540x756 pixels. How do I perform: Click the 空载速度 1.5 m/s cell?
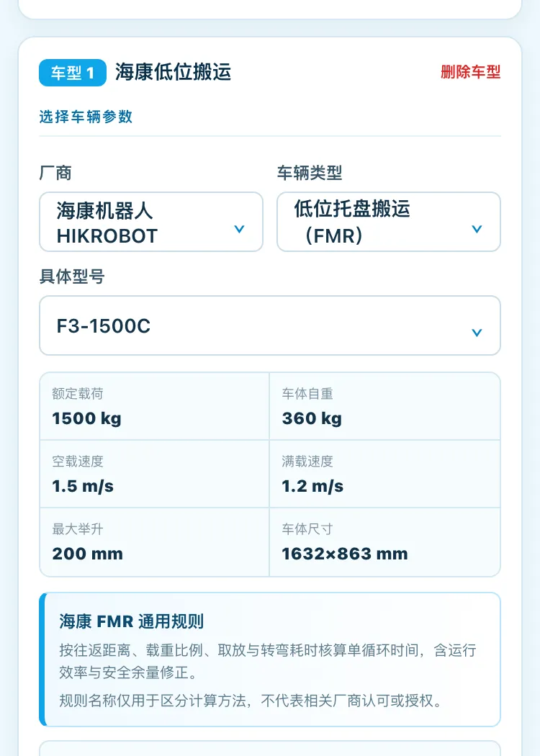(x=154, y=474)
